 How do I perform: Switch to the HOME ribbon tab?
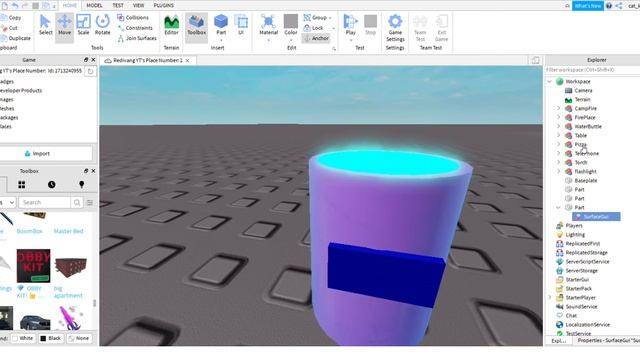point(69,5)
